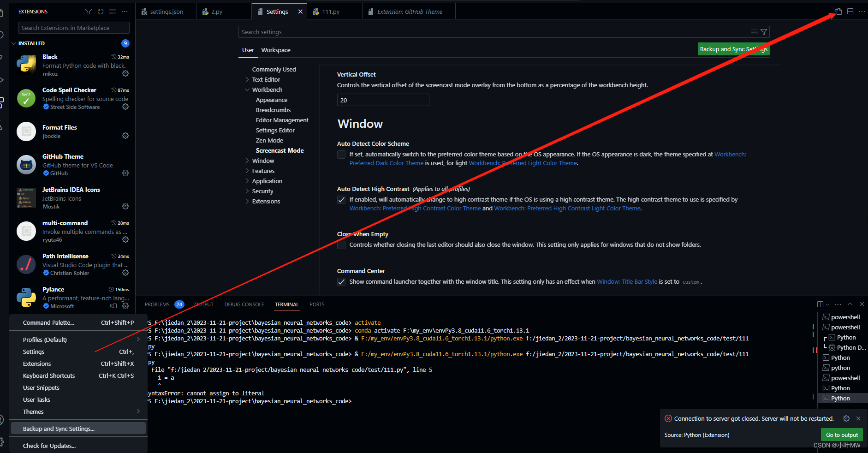Click Go to output in the notification
Viewport: 868px width, 453px height.
pyautogui.click(x=841, y=435)
